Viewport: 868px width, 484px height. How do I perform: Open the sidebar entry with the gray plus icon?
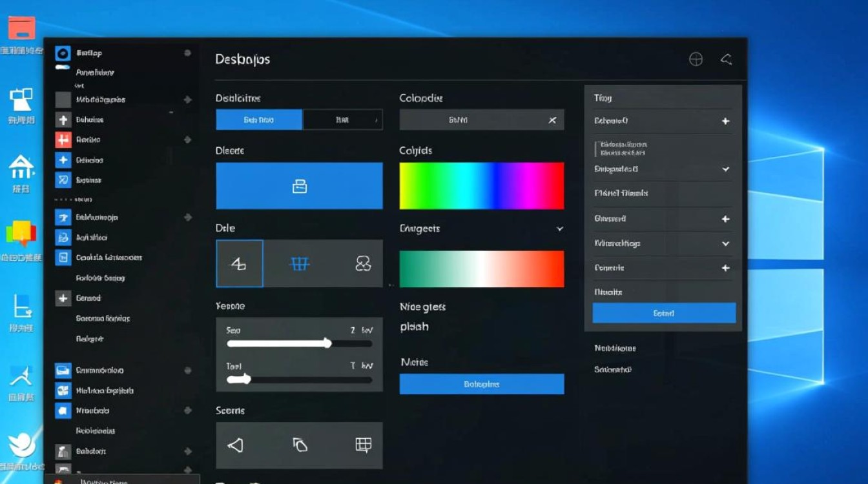pyautogui.click(x=63, y=120)
